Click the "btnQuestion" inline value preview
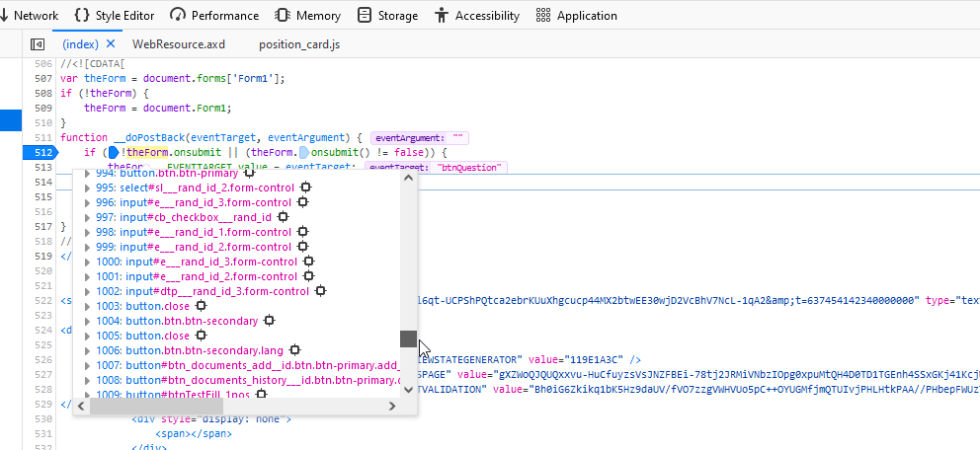Viewport: 980px width, 450px height. pyautogui.click(x=436, y=168)
